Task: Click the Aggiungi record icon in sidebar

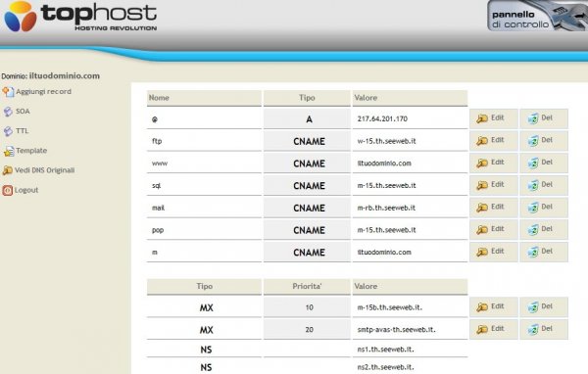Action: click(x=8, y=92)
